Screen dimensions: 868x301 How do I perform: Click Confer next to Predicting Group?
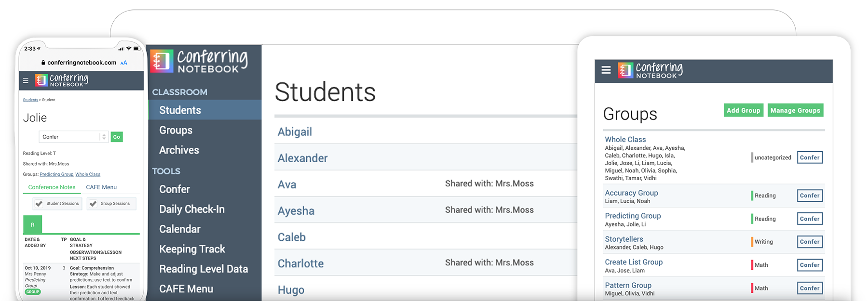tap(810, 219)
